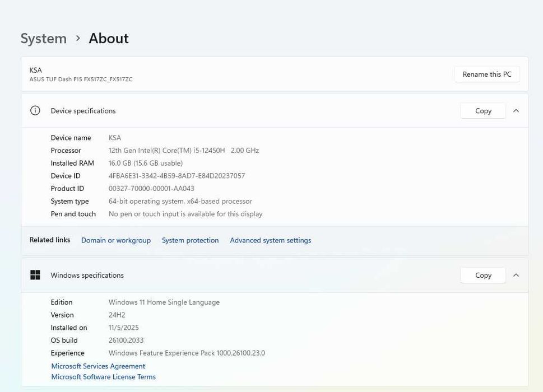Click the Device specifications heading
This screenshot has width=543, height=392.
pyautogui.click(x=83, y=111)
